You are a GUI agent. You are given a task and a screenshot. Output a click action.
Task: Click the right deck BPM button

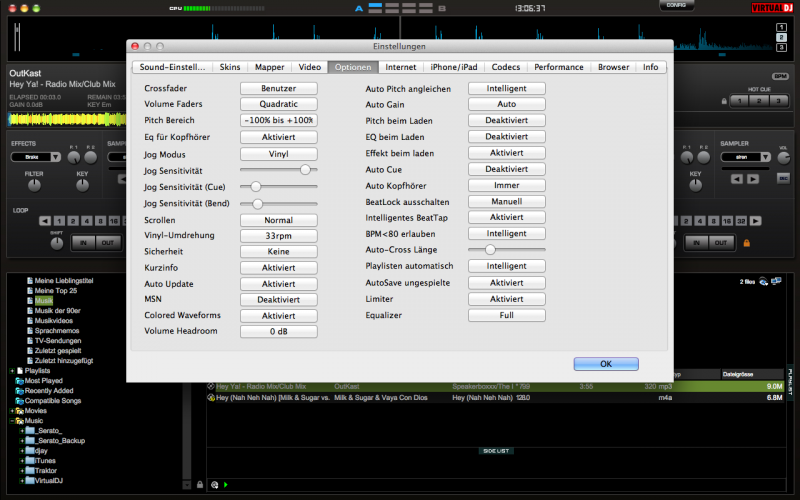[780, 76]
